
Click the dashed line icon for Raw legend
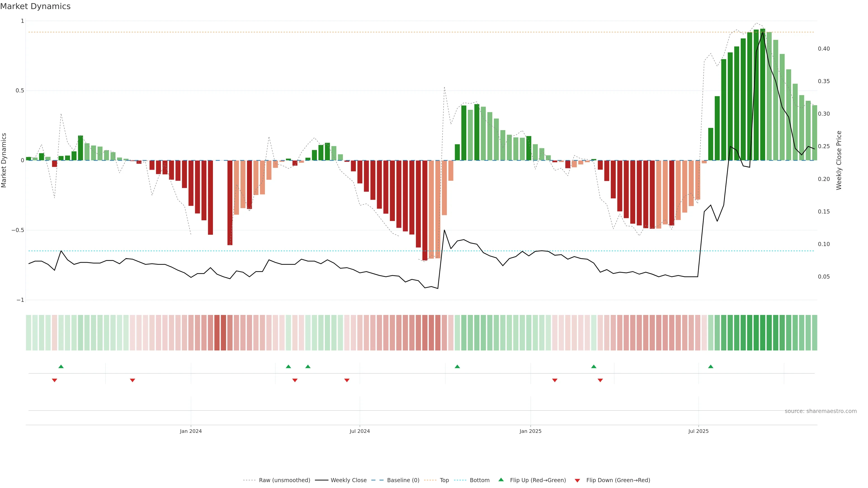249,480
